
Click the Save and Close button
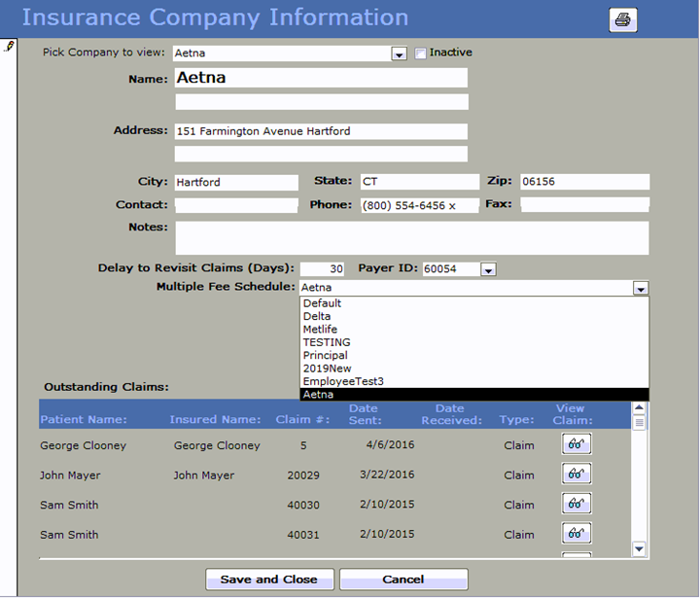(x=269, y=580)
